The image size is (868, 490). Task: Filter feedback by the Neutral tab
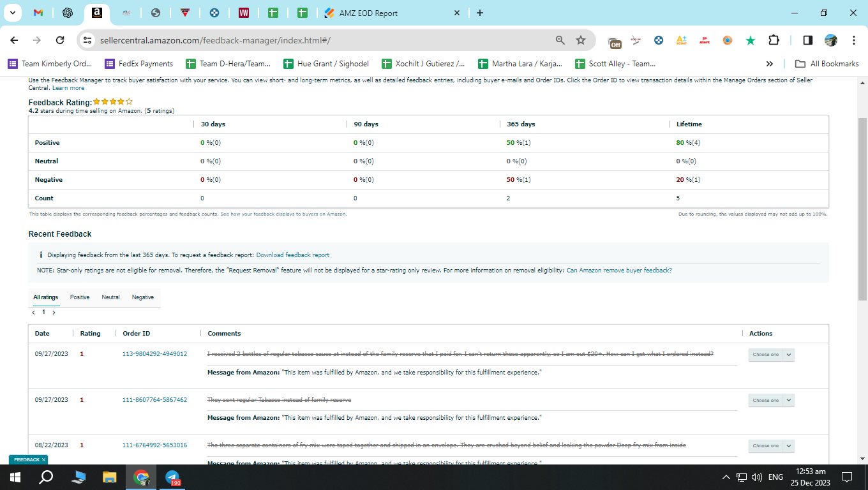(x=110, y=297)
